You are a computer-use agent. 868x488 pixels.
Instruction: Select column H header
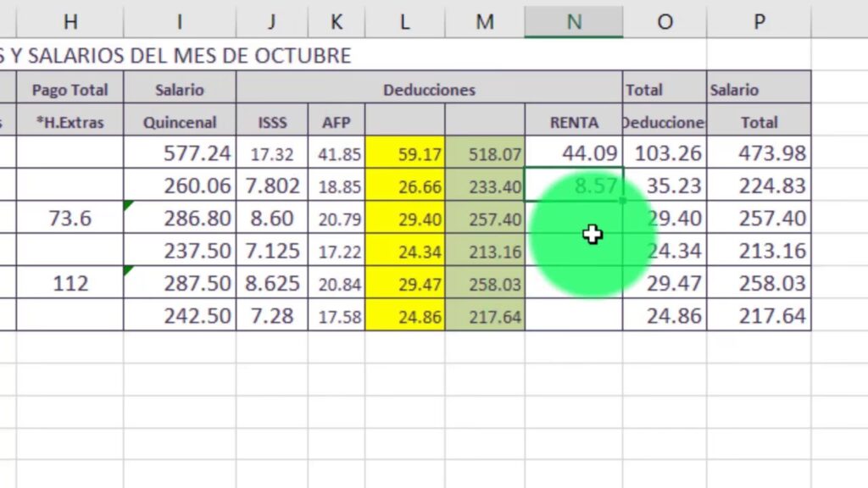coord(70,23)
